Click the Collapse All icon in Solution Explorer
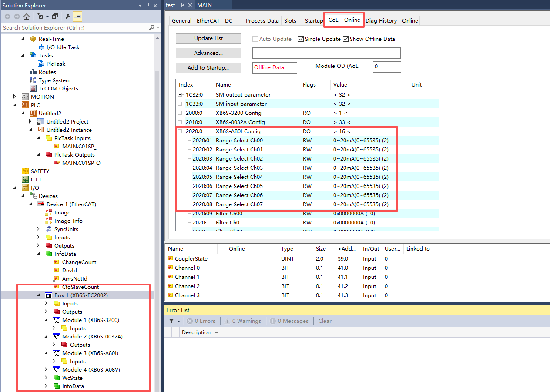The image size is (550, 392). (x=55, y=17)
